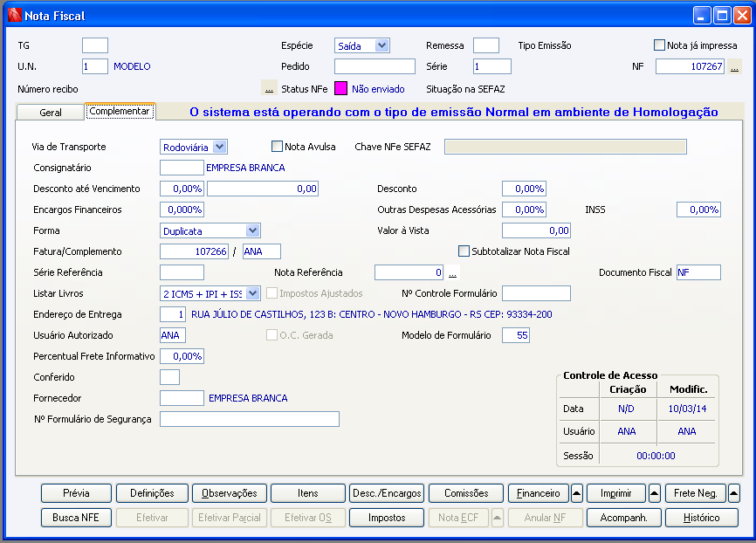756x543 pixels.
Task: Click the Conferido field
Action: point(169,377)
